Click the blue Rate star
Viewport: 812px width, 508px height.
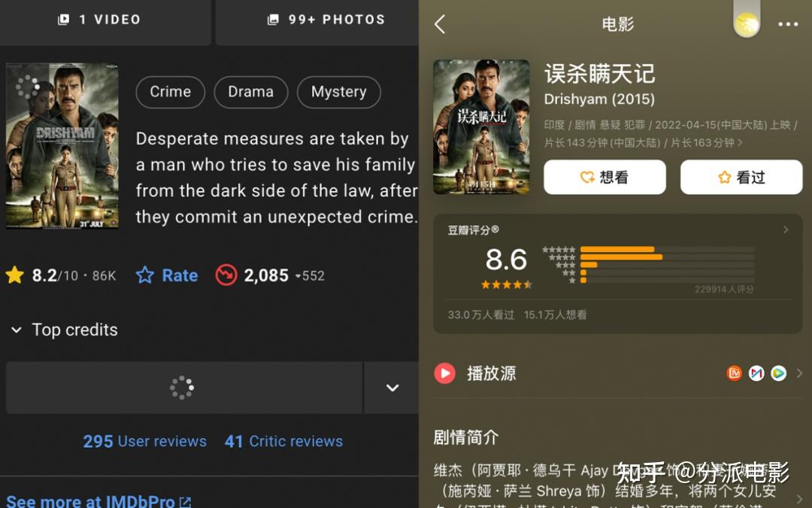(145, 275)
